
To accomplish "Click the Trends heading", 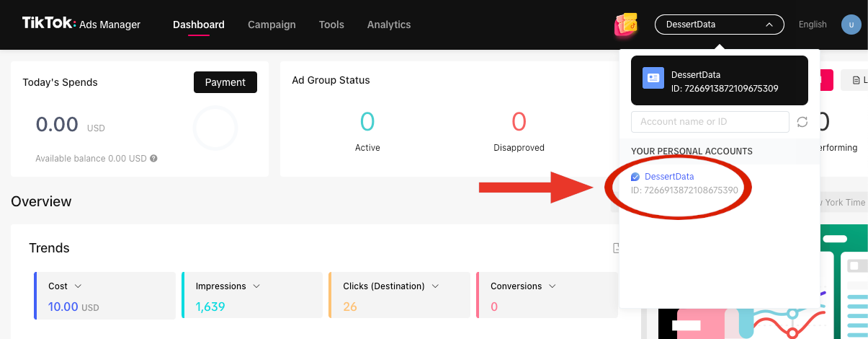I will [x=49, y=248].
